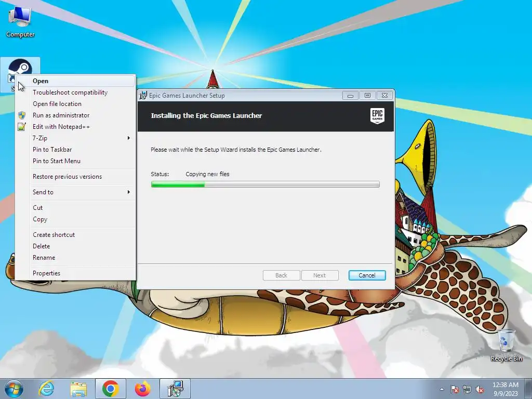Image resolution: width=532 pixels, height=399 pixels.
Task: Open the clock showing 12:38 AM
Action: coord(506,389)
